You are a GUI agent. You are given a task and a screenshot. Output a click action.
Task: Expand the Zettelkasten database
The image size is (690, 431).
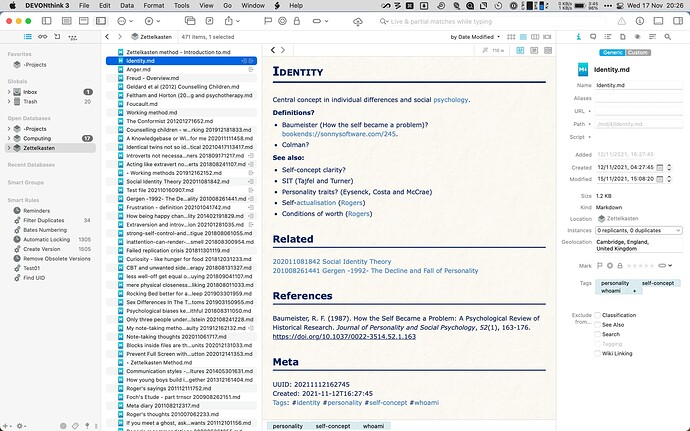point(9,148)
